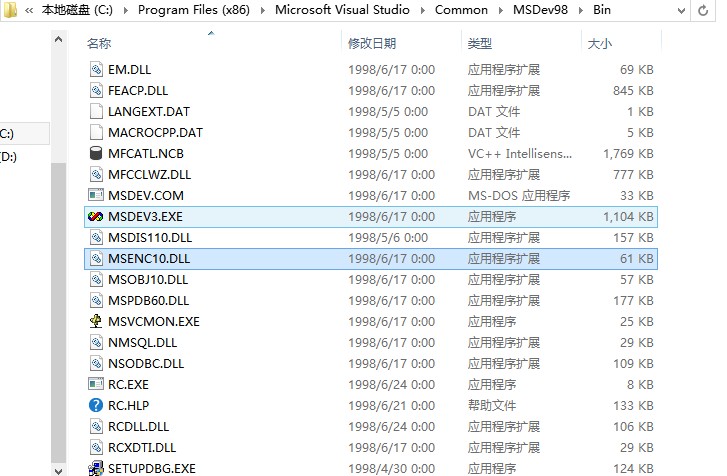Image resolution: width=727 pixels, height=476 pixels.
Task: Expand arrow after Program Files (x86) breadcrumb
Action: (262, 10)
